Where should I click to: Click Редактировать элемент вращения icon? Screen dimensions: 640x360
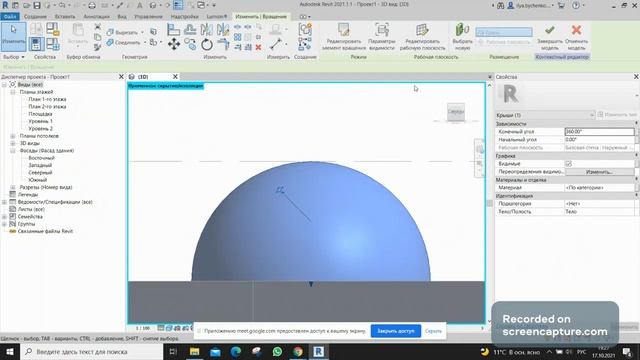344,37
